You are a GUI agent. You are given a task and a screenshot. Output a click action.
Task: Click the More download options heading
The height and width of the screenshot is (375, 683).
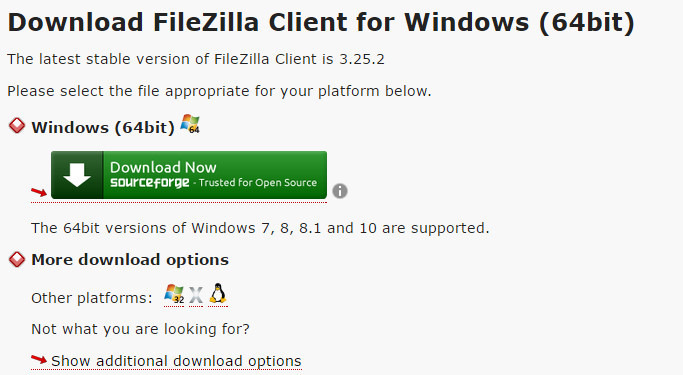(x=130, y=260)
